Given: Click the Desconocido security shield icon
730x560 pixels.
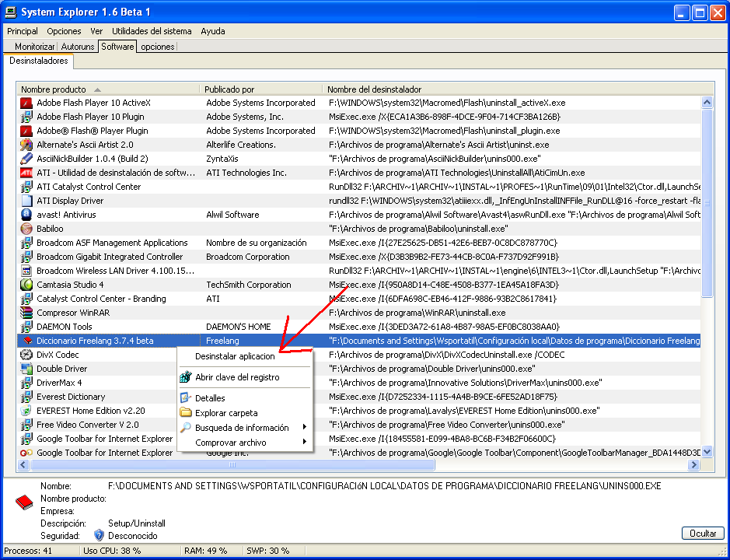Looking at the screenshot, I should click(x=99, y=535).
